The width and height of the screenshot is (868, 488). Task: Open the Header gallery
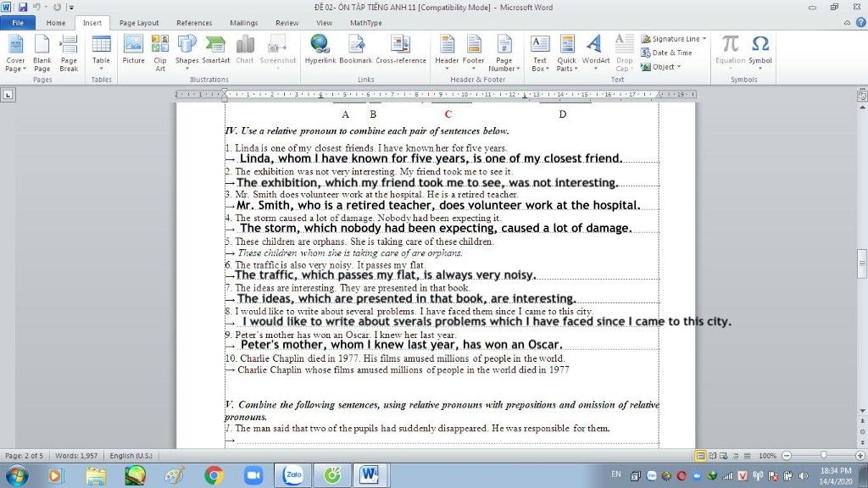tap(447, 53)
